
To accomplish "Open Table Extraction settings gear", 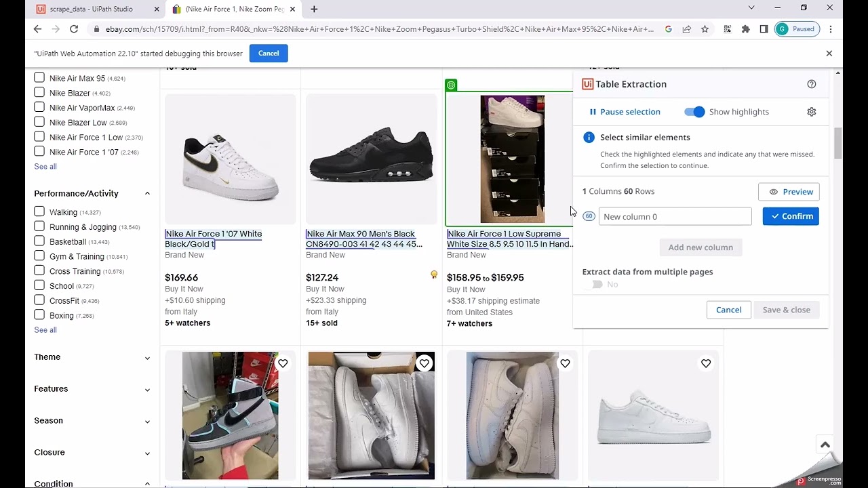I will tap(812, 112).
